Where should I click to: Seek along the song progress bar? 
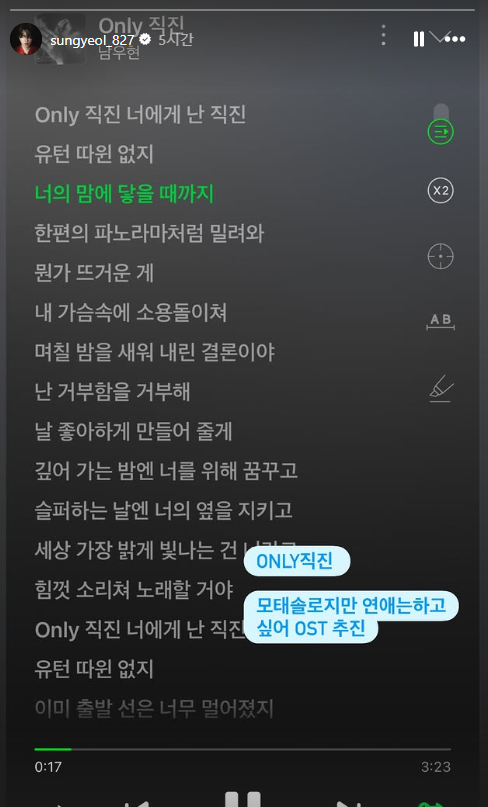[x=242, y=749]
